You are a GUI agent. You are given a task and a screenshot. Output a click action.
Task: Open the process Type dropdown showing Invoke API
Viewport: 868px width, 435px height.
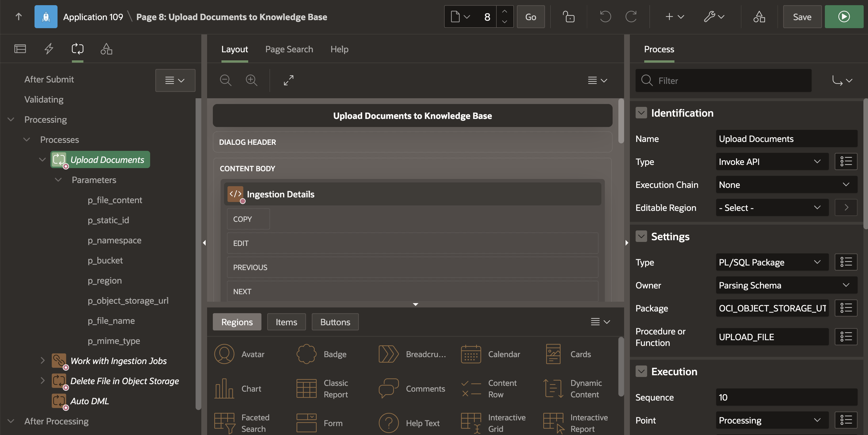click(772, 161)
